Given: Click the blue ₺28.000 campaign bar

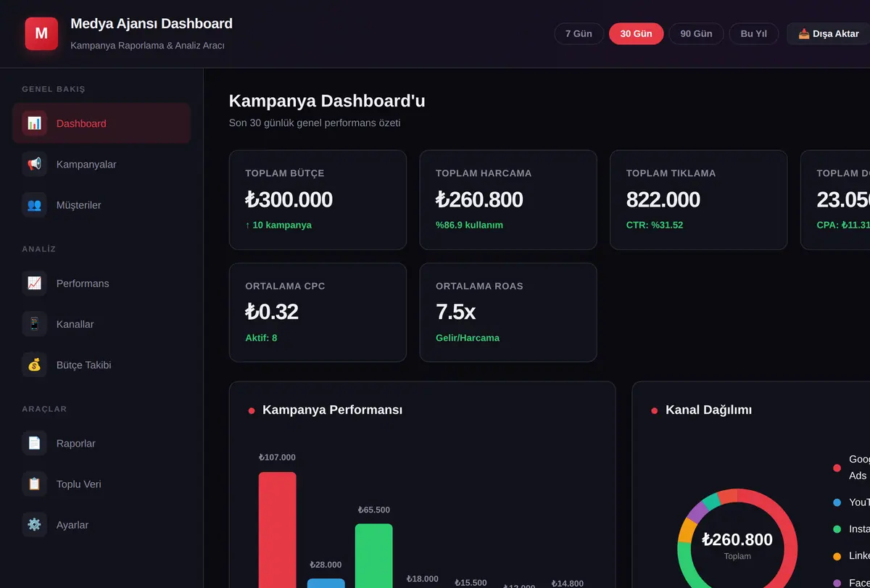Looking at the screenshot, I should [326, 583].
